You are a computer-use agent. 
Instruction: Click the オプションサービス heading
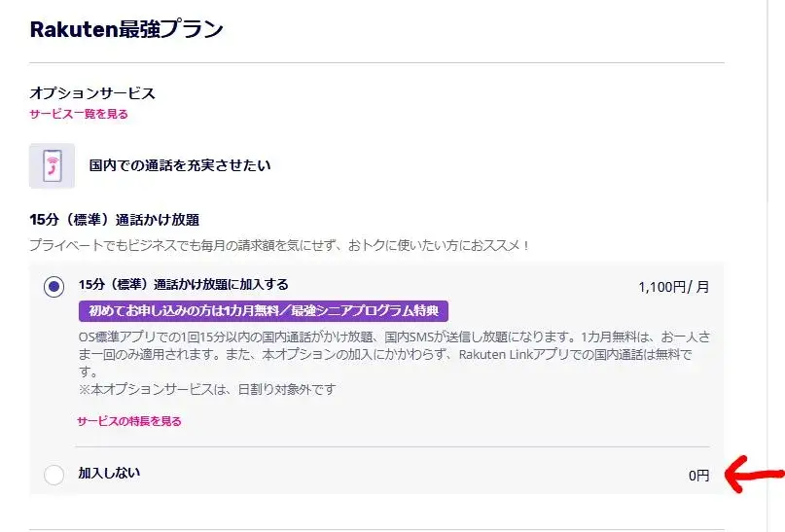(x=92, y=93)
